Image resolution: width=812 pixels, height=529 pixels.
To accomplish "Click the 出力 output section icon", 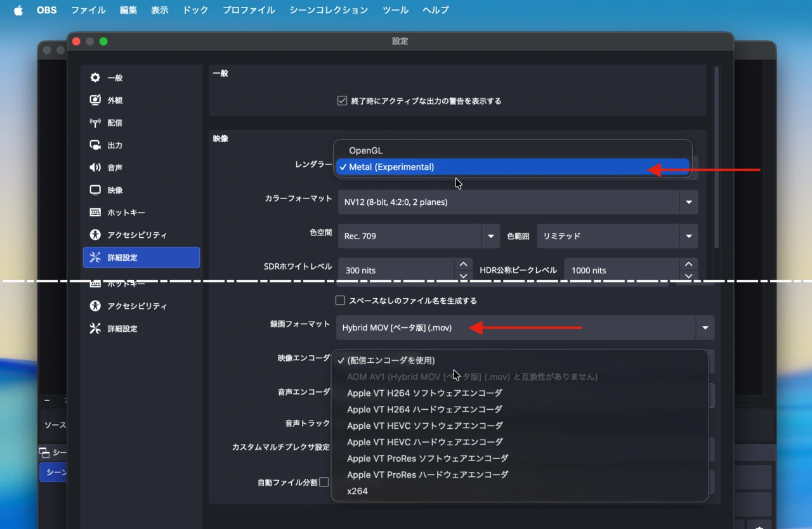I will click(x=94, y=145).
